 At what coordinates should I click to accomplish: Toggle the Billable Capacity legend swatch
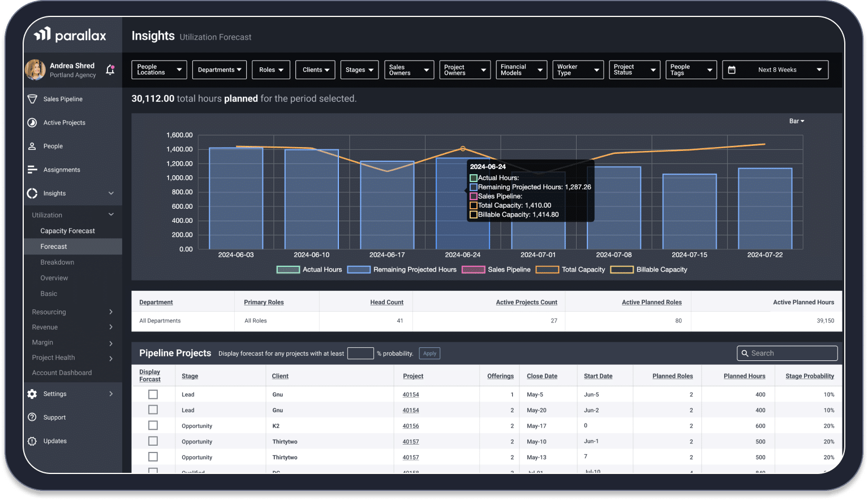(x=622, y=269)
